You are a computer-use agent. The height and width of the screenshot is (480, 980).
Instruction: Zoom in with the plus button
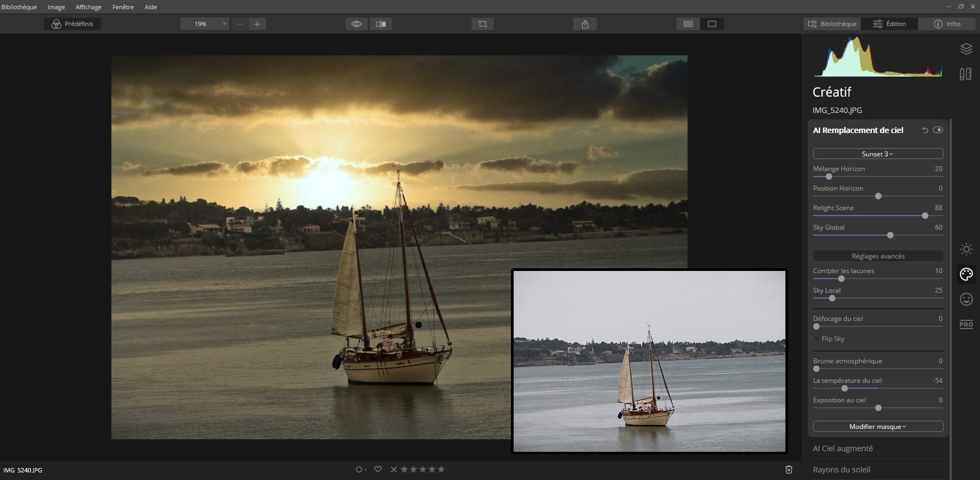point(257,24)
